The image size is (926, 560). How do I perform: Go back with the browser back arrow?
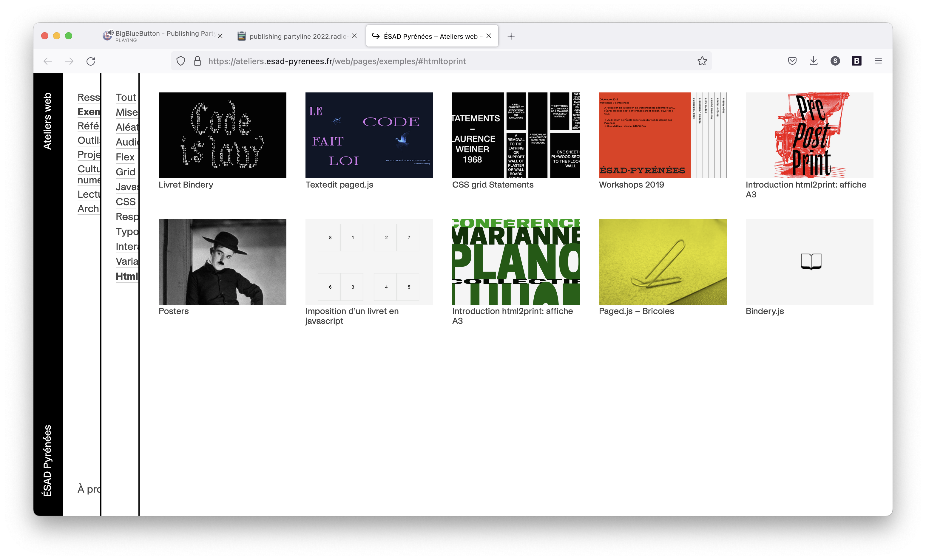pos(48,61)
